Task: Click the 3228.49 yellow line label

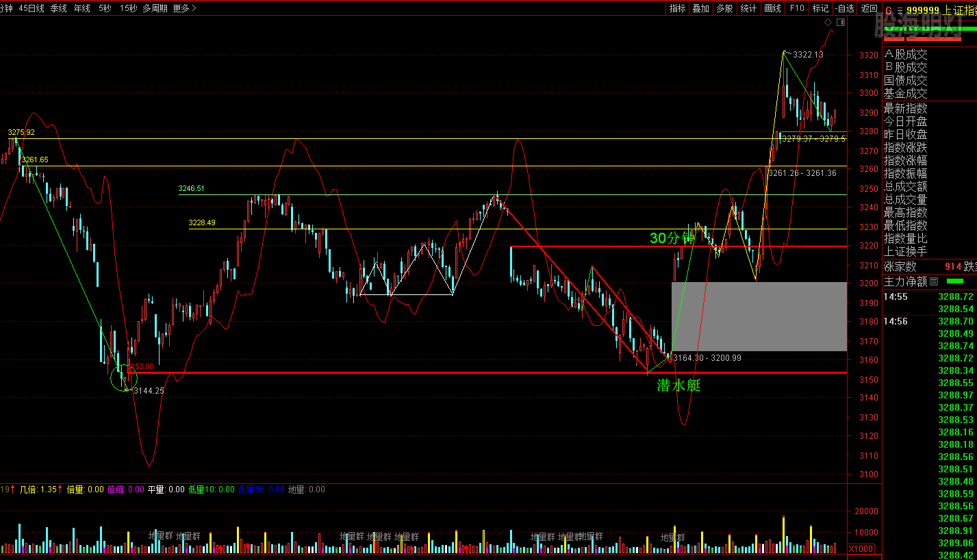Action: (x=202, y=222)
